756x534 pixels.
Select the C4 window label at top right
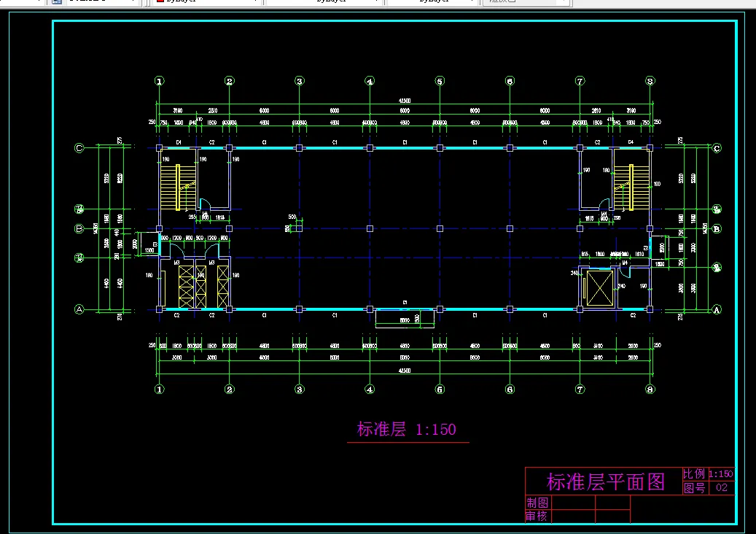(x=631, y=142)
